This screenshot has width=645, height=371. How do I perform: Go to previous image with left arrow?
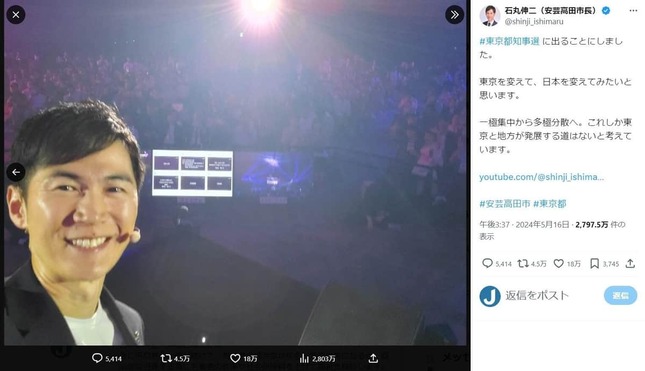[16, 172]
